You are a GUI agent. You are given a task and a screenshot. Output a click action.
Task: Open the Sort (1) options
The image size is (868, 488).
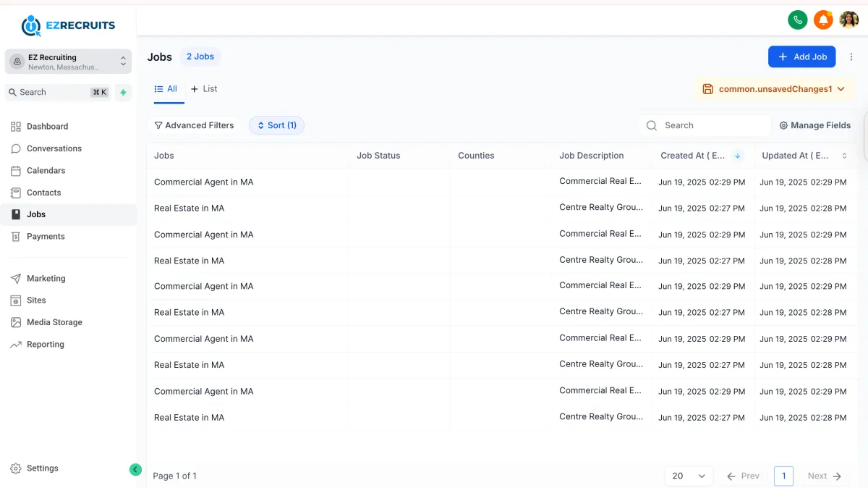point(277,125)
